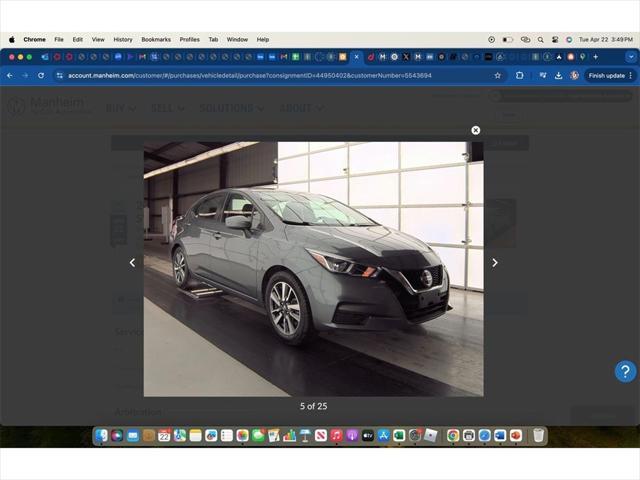Screen dimensions: 640x480
Task: Open Music from the dock
Action: click(336, 436)
